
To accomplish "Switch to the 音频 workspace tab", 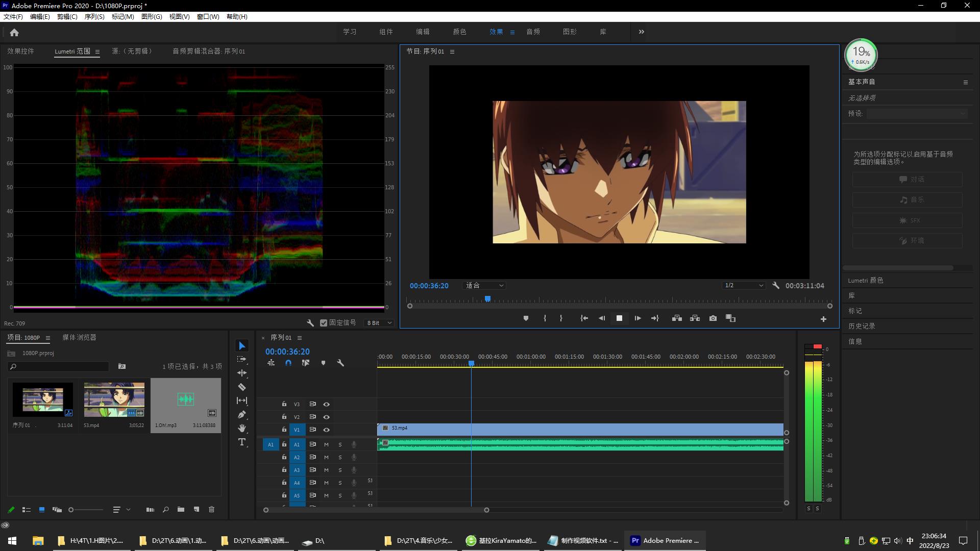I will [x=533, y=32].
